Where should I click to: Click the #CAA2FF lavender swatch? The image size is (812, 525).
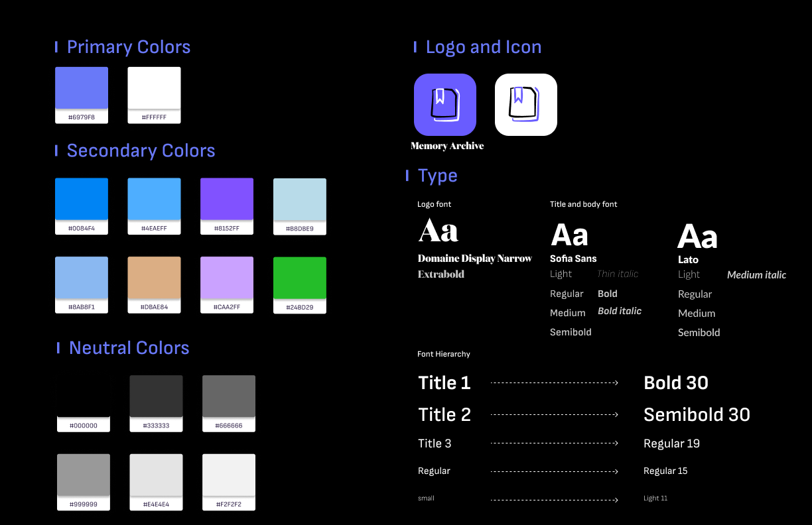pos(227,285)
